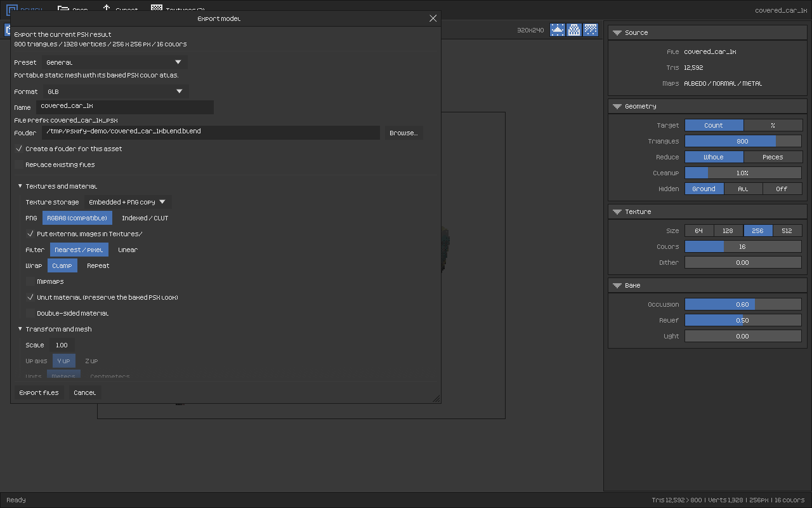Toggle the checkered-block viewport effect icon
812x508 pixels.
(573, 30)
